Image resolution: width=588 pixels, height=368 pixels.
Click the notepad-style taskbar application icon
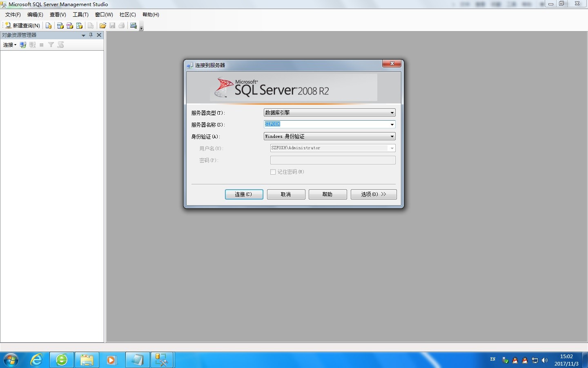click(x=137, y=360)
